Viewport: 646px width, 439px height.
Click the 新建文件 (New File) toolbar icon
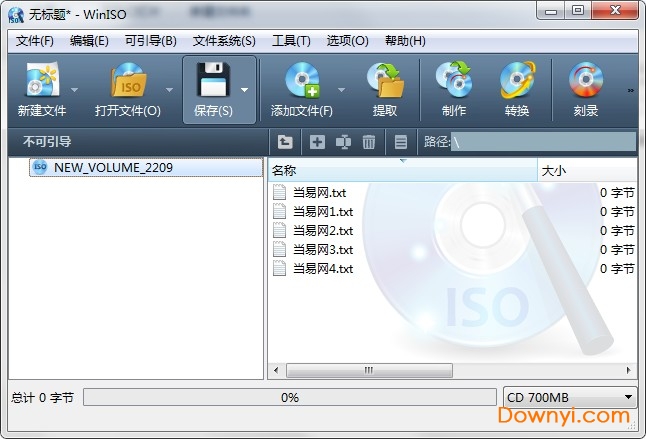point(41,80)
